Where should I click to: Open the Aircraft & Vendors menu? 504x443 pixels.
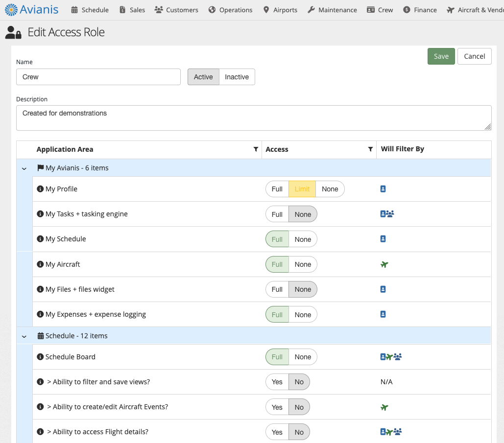tap(476, 10)
